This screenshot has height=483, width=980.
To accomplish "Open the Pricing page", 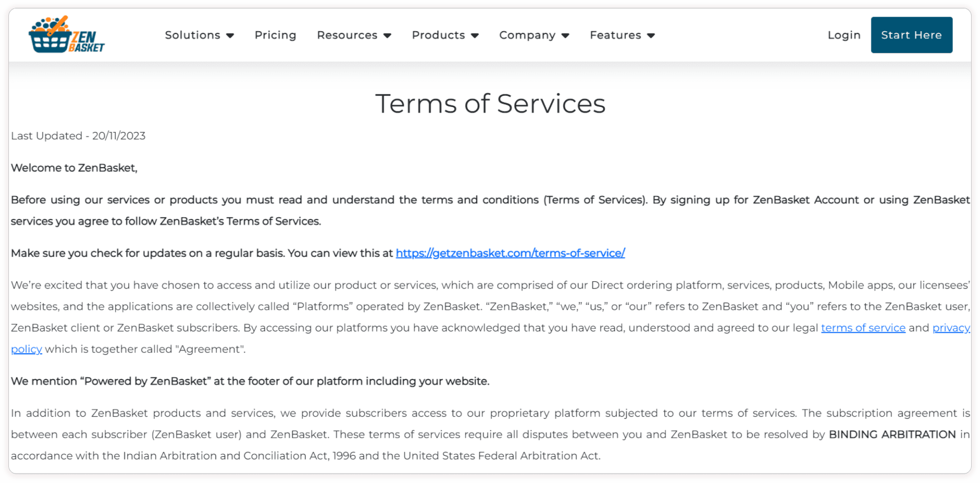I will (x=275, y=35).
